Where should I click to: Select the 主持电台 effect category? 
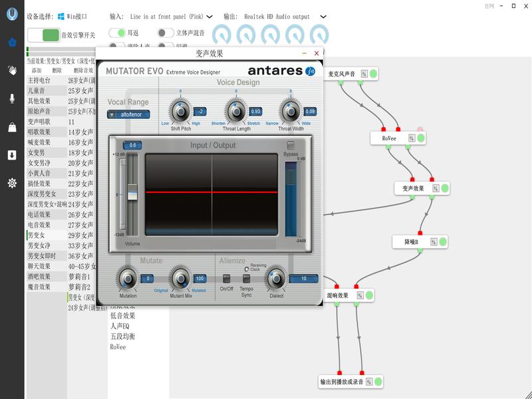click(x=47, y=80)
